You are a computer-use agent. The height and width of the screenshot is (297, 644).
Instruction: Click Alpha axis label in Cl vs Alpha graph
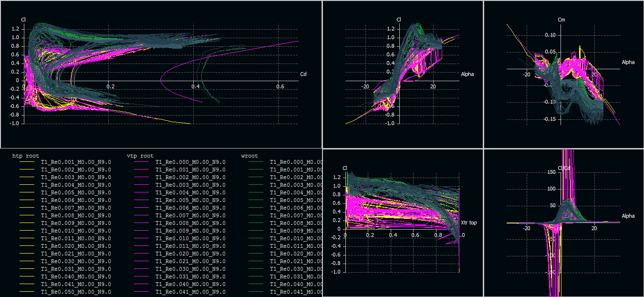(467, 74)
